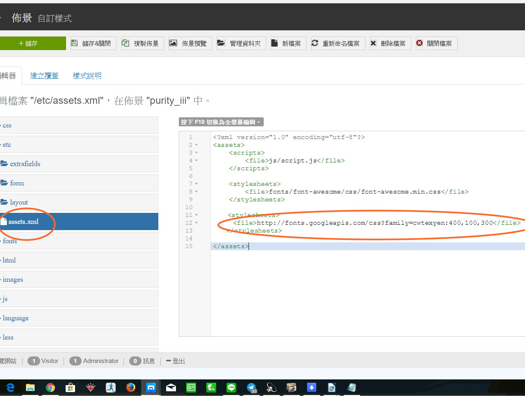The width and height of the screenshot is (525, 420).
Task: Collapse the code fold arrow on line 2
Action: click(x=196, y=145)
